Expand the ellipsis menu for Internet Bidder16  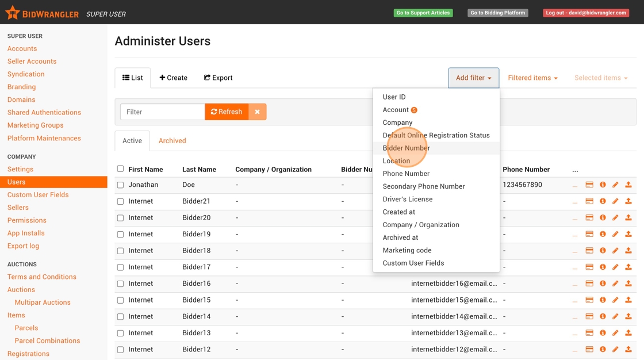tap(575, 284)
